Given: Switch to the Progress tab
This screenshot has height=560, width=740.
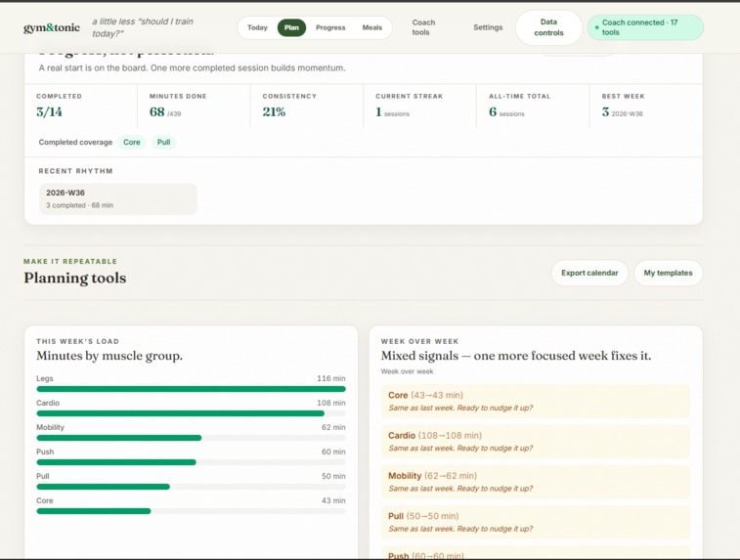Looking at the screenshot, I should [330, 27].
